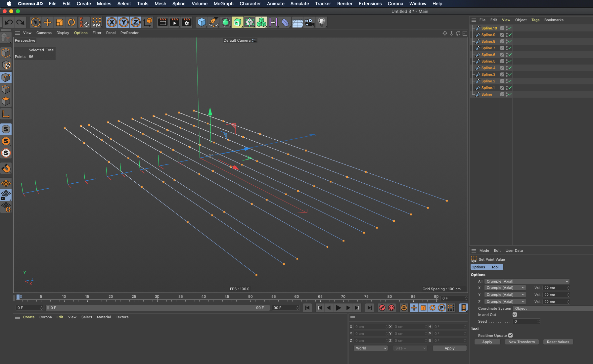The height and width of the screenshot is (364, 593).
Task: Toggle Y axis lock
Action: (124, 22)
